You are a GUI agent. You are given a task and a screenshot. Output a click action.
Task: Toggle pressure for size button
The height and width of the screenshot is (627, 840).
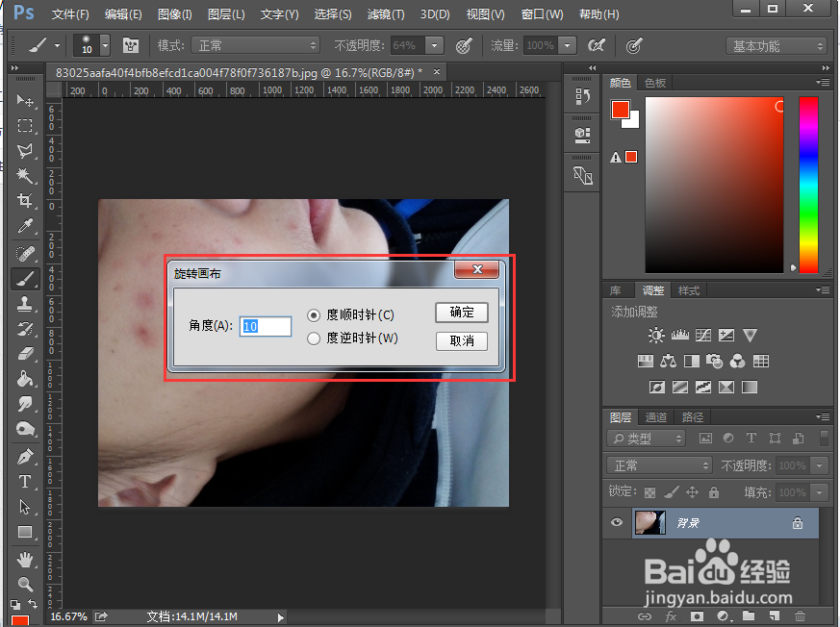(634, 45)
